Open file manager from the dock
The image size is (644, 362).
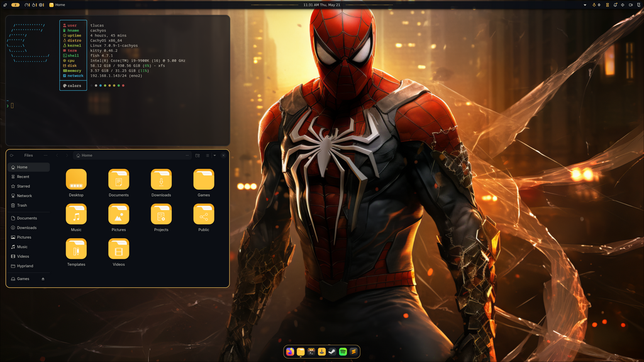click(x=301, y=352)
